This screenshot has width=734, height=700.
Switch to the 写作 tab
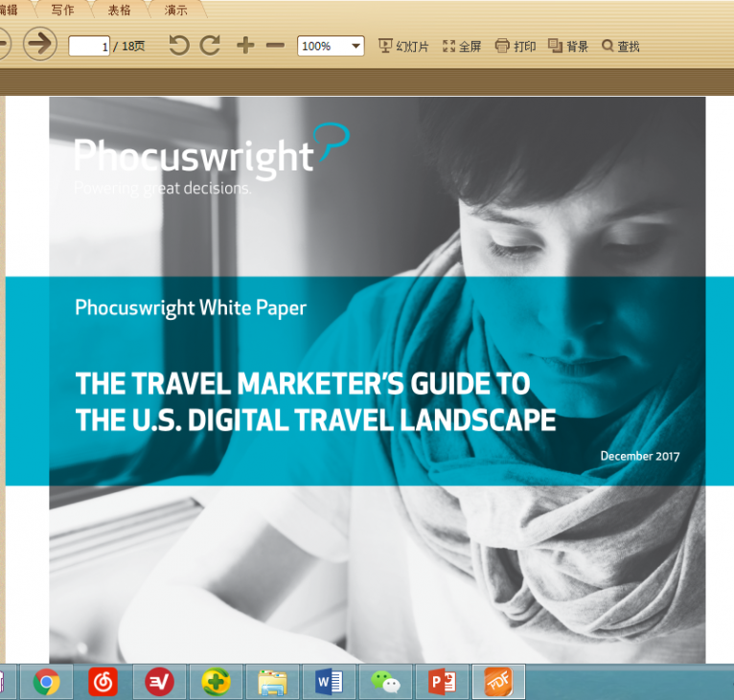click(x=62, y=11)
